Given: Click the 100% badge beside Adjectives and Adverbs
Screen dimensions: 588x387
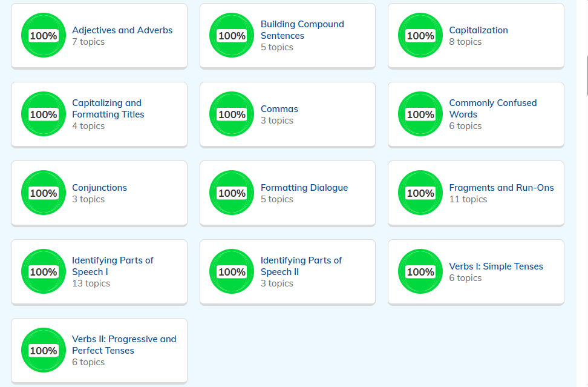Looking at the screenshot, I should point(43,36).
